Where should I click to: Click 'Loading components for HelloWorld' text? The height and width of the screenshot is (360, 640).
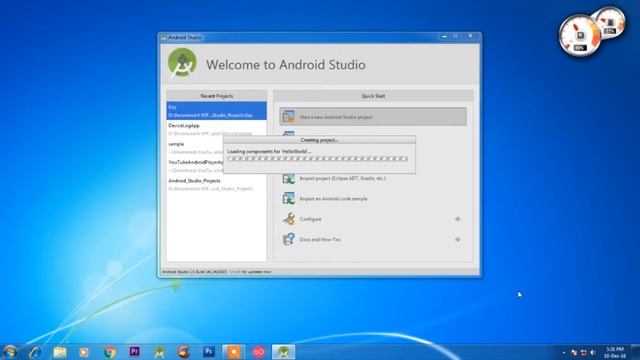click(269, 151)
